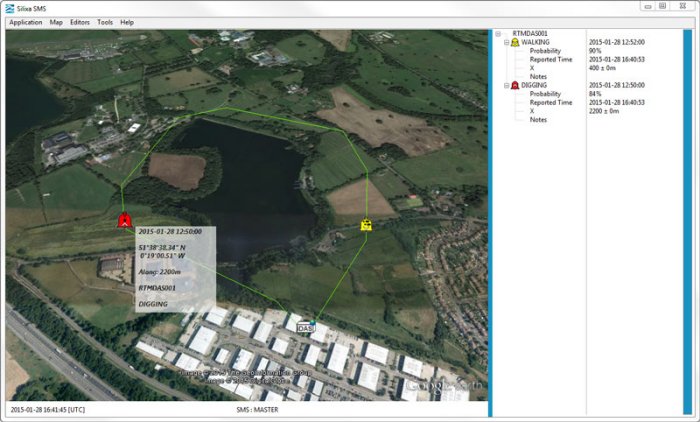
Task: Click the yellow WALKING alarm marker on map
Action: (x=366, y=224)
